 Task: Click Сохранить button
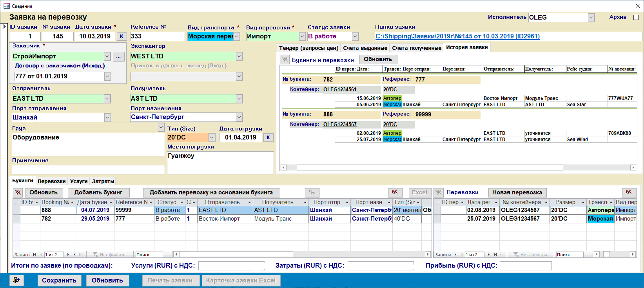(x=59, y=280)
